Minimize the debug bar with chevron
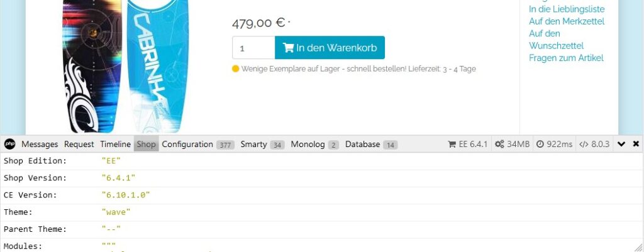Screen dimensions: 644x252 pos(621,144)
